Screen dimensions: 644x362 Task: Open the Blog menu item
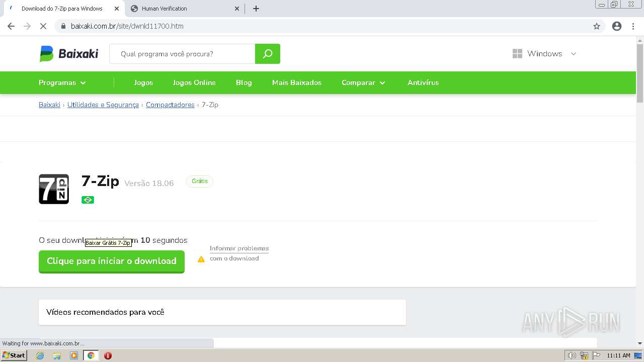click(x=244, y=82)
